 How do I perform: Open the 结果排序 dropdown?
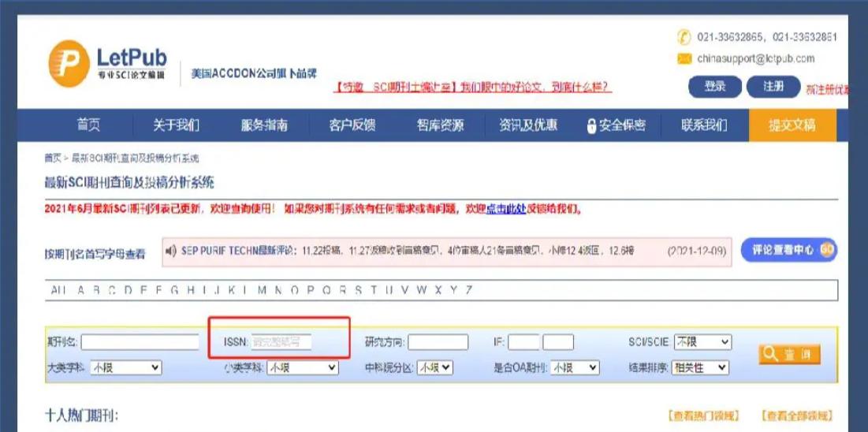(700, 367)
